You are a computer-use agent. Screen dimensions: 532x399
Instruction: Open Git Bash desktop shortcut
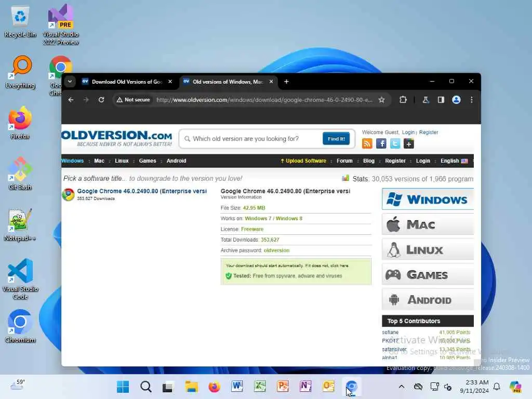[20, 174]
